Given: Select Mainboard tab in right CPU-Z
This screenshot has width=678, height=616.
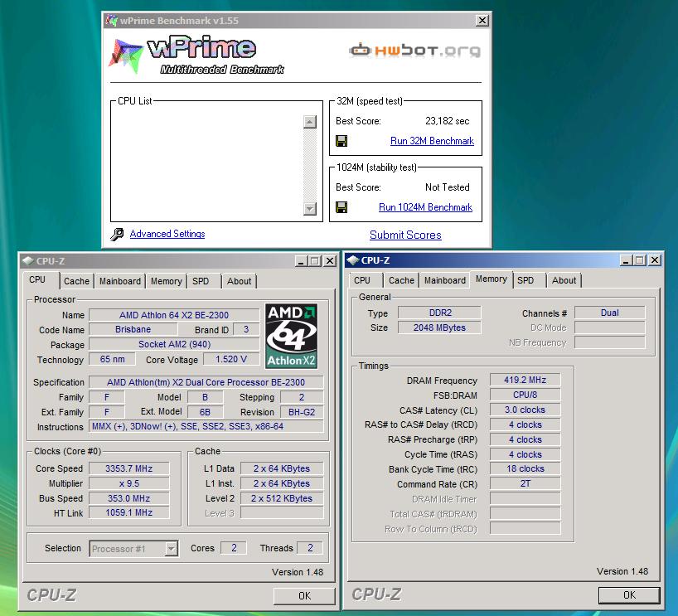Looking at the screenshot, I should (x=445, y=280).
